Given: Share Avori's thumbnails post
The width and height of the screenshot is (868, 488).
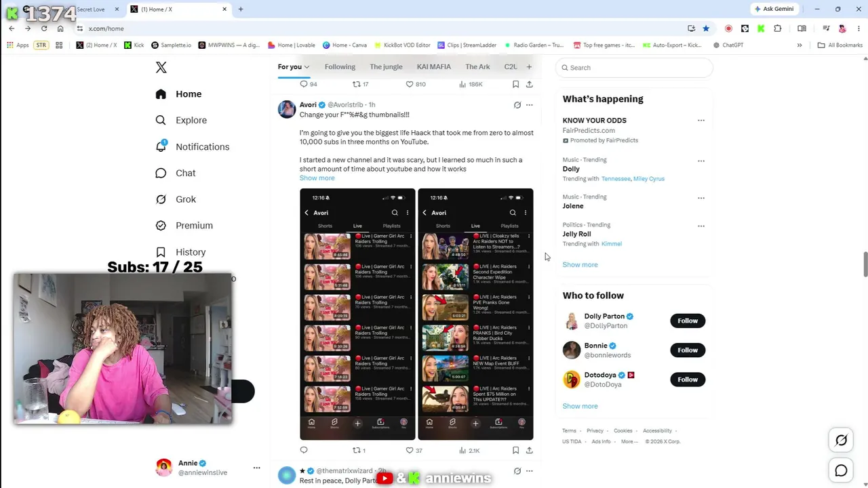Looking at the screenshot, I should pos(529,450).
